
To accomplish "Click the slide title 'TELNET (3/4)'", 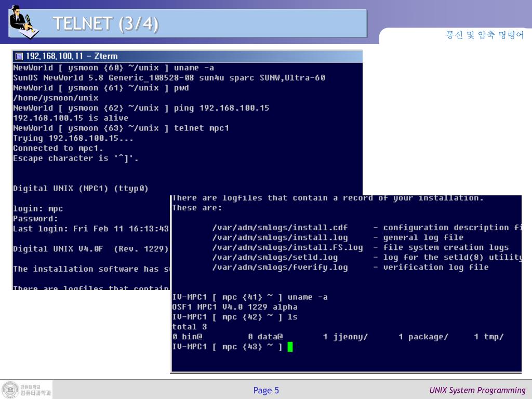I will 105,24.
